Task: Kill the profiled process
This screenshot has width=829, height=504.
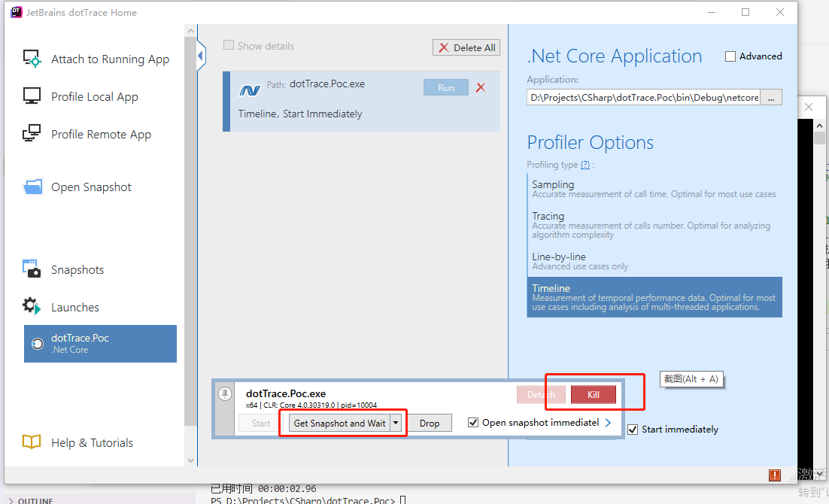Action: tap(594, 394)
